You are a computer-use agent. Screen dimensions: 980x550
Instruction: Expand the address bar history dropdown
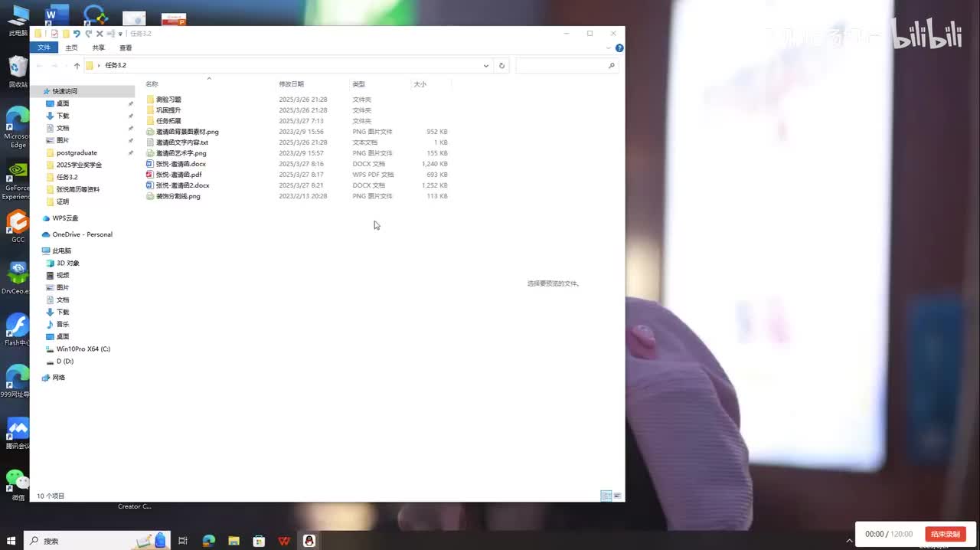[485, 66]
